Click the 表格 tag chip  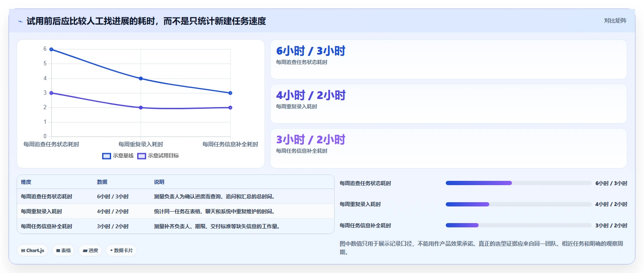(x=63, y=250)
